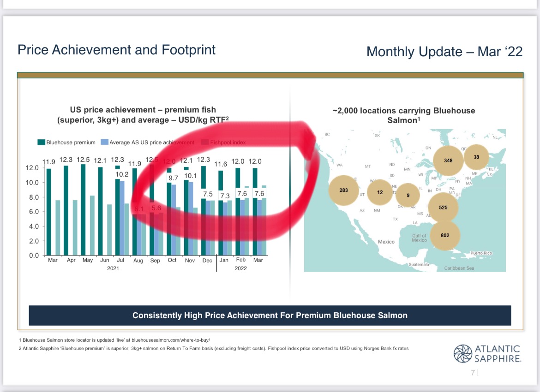This screenshot has height=392, width=540.
Task: Click the Dec 7.5 value label
Action: [208, 194]
